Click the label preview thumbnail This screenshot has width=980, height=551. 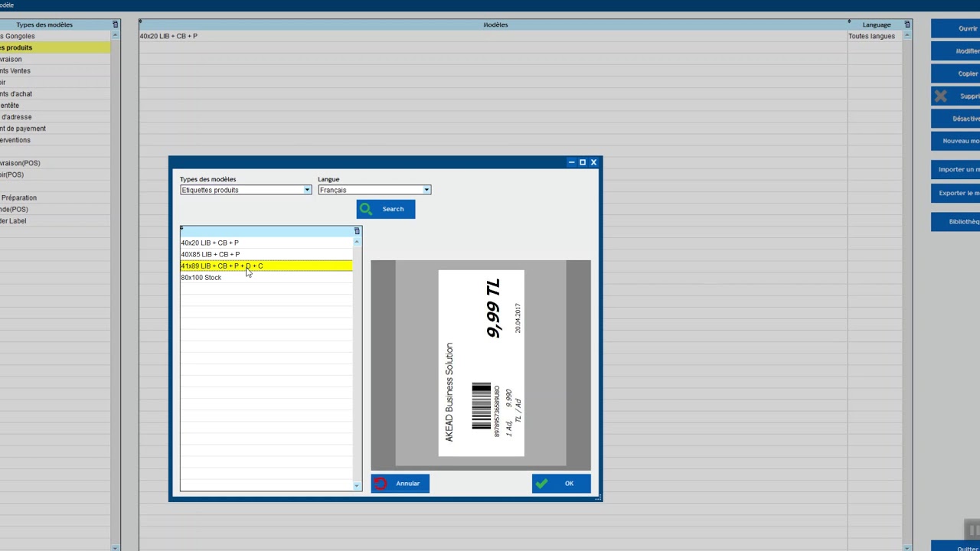coord(481,365)
